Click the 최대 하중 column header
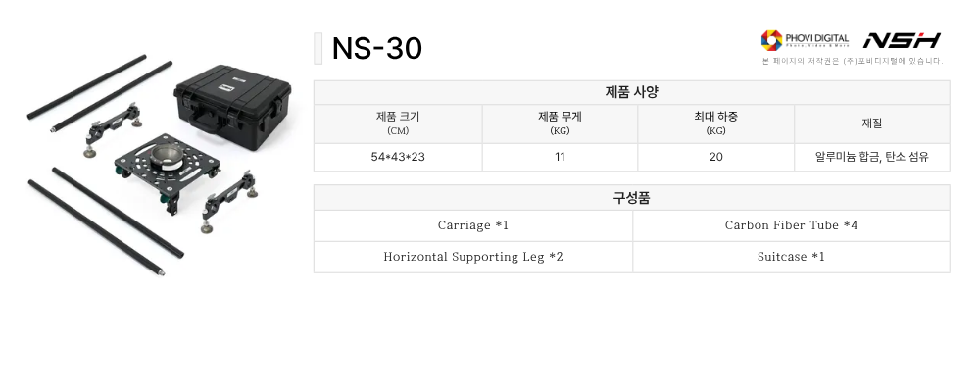 coord(715,123)
